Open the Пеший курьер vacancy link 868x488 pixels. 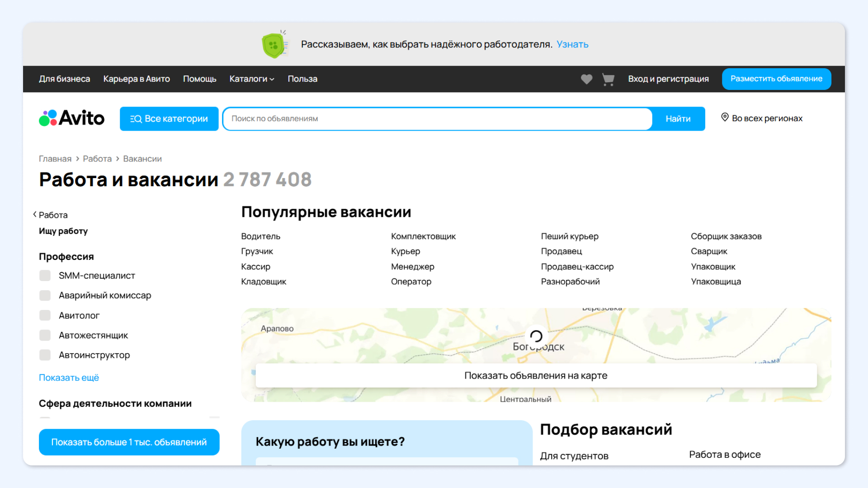tap(570, 236)
